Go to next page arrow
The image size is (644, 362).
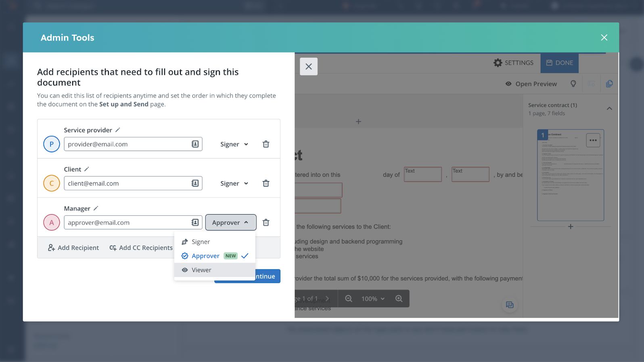point(327,299)
